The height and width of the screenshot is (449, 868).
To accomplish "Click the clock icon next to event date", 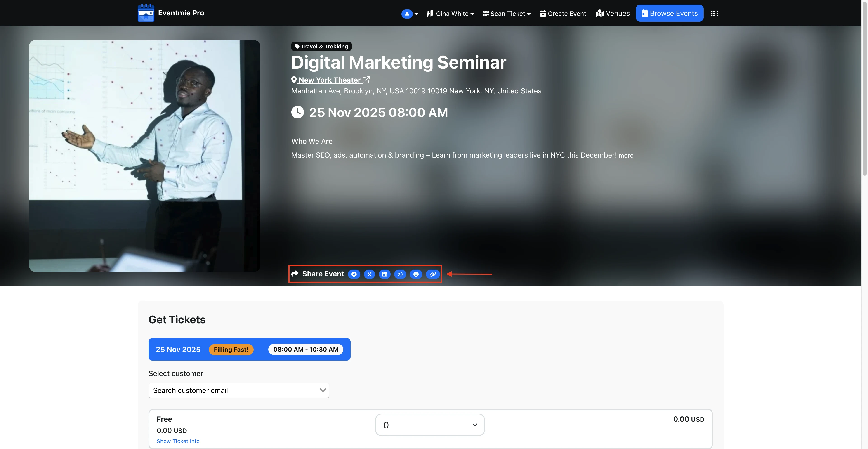I will pos(297,112).
